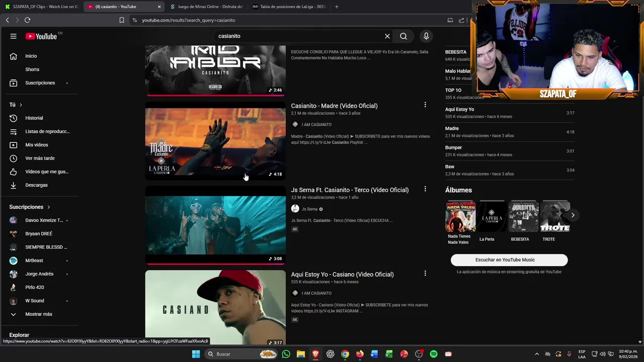
Task: Start voice search with microphone icon
Action: tap(426, 36)
